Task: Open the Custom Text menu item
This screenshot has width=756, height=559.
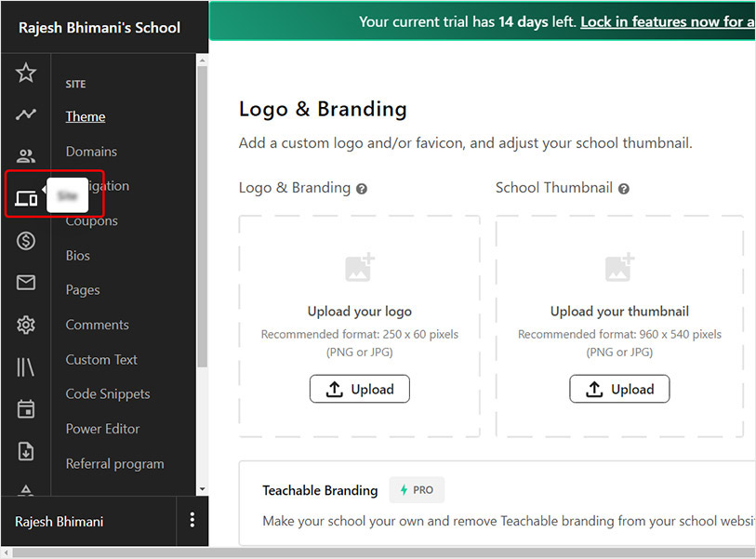Action: [x=101, y=359]
